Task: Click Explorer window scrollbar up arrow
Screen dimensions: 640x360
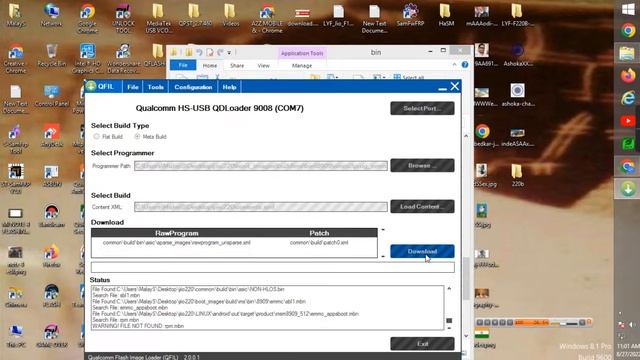Action: 466,136
